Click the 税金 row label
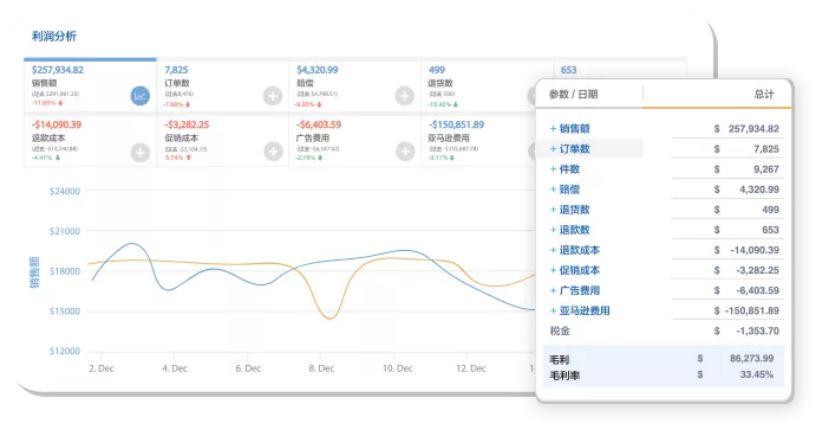 tap(560, 331)
